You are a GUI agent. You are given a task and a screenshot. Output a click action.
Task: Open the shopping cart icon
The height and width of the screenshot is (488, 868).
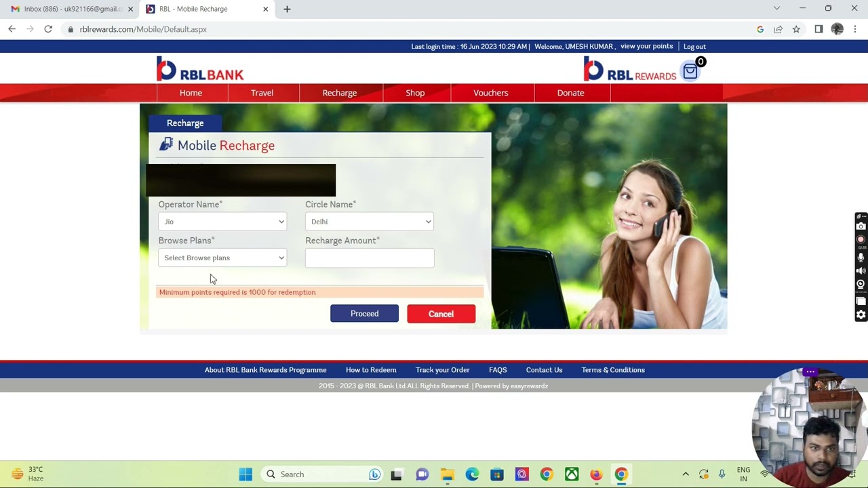(690, 71)
